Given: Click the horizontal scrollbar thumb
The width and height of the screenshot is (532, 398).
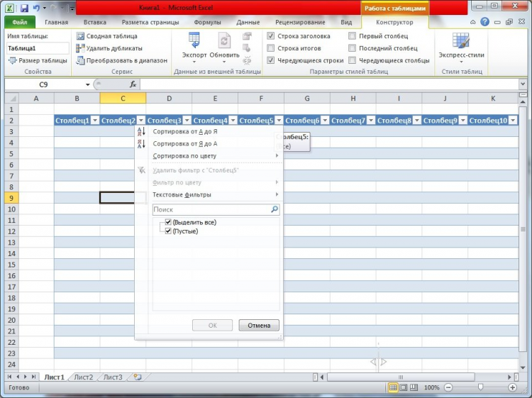Looking at the screenshot, I should [401, 377].
